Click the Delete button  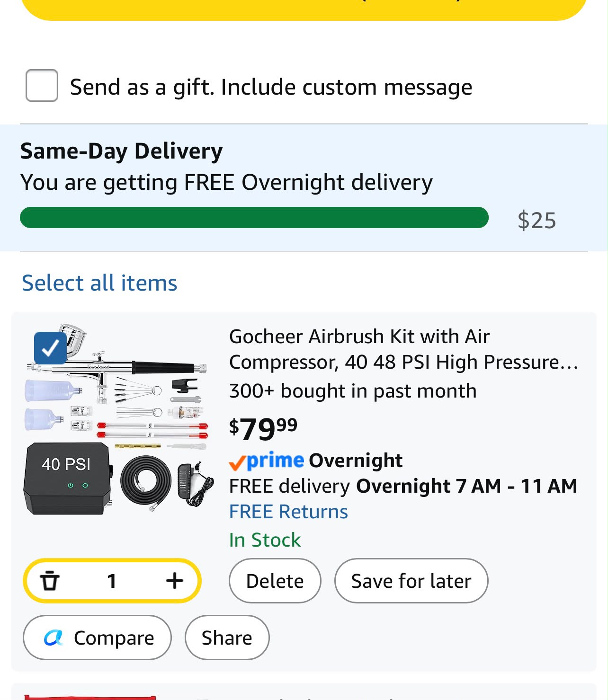click(x=275, y=581)
